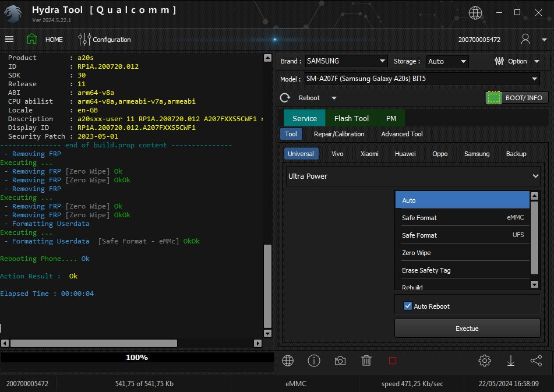
Task: Open the settings gear icon
Action: [485, 361]
